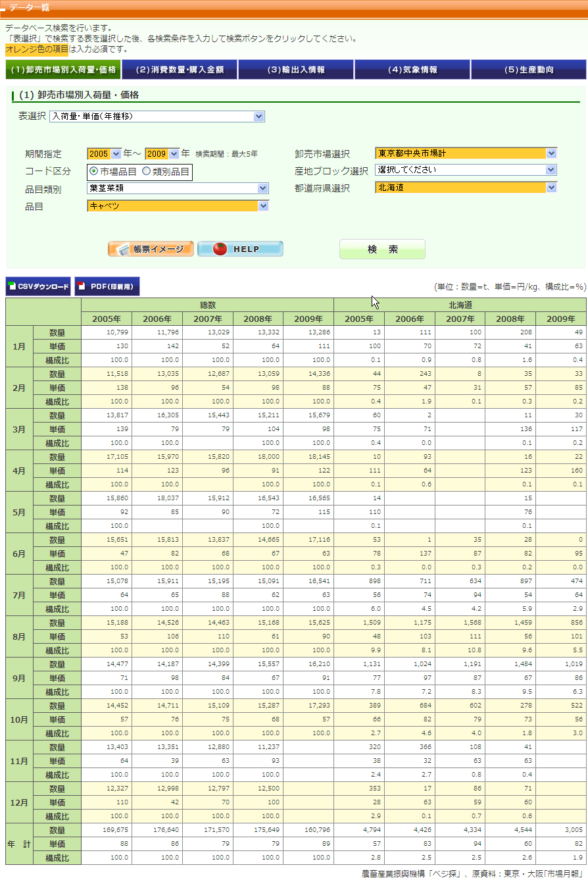
Task: Expand the 卸売市場選択 market dropdown
Action: (466, 153)
